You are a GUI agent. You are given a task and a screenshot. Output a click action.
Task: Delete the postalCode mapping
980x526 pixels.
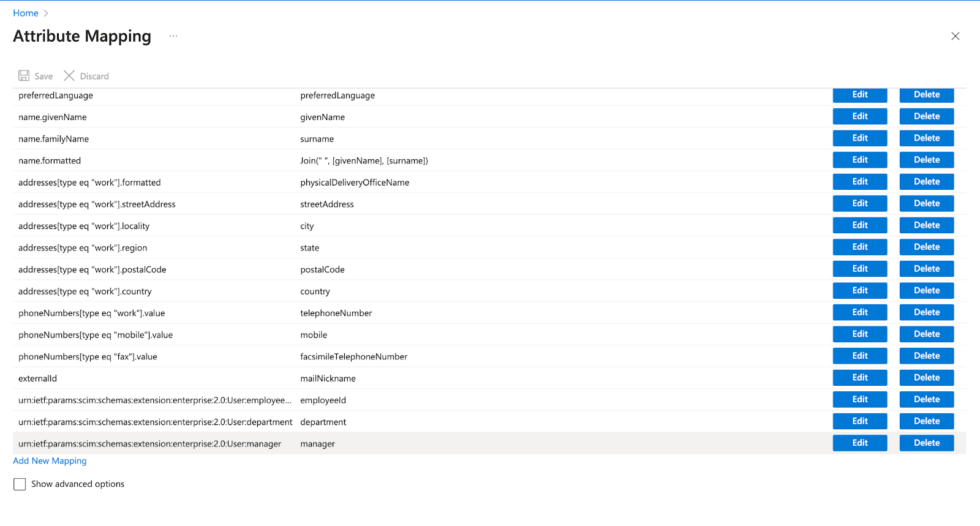click(926, 269)
